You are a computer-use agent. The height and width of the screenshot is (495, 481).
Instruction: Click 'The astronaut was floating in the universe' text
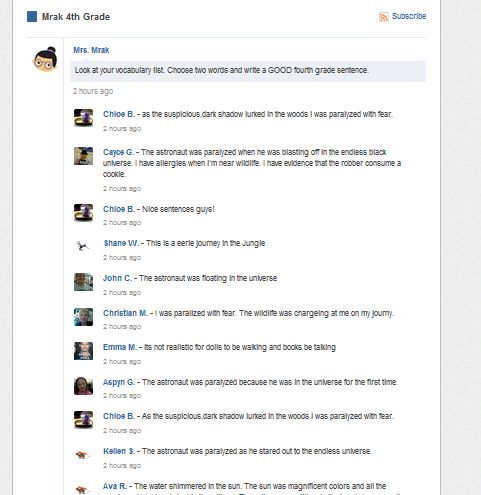tap(208, 278)
